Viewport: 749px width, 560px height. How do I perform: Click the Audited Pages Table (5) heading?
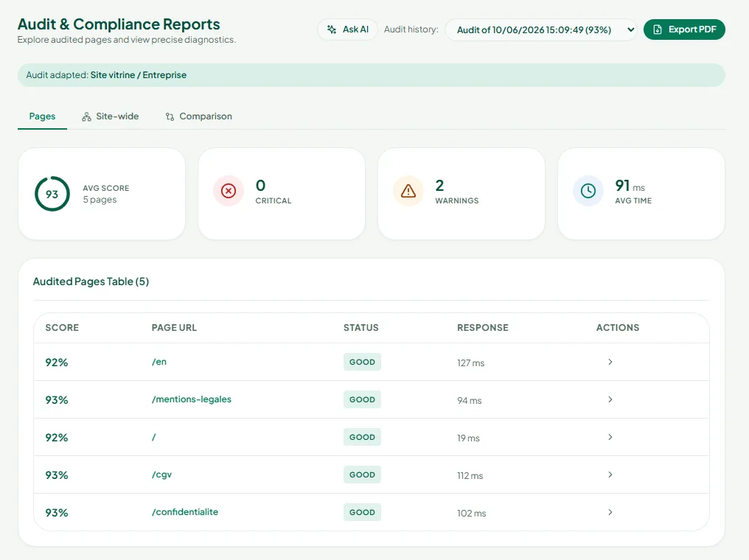pos(91,281)
